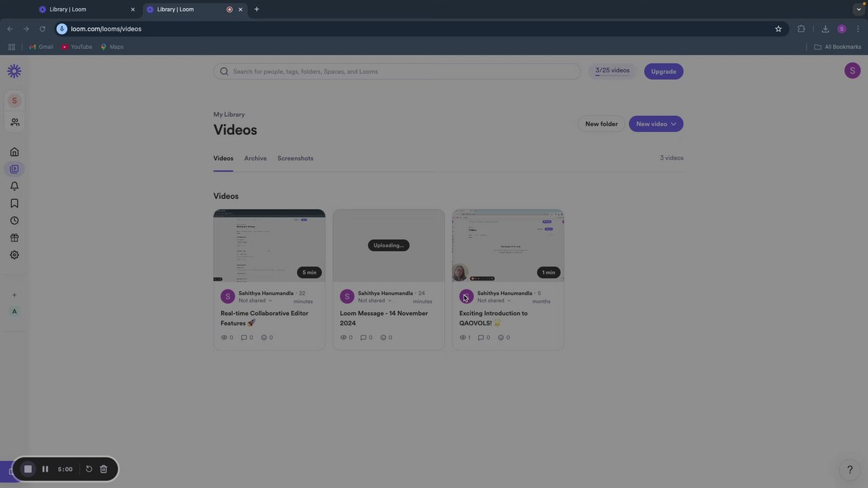Viewport: 868px width, 488px height.
Task: Open Settings gear in sidebar
Action: (14, 255)
